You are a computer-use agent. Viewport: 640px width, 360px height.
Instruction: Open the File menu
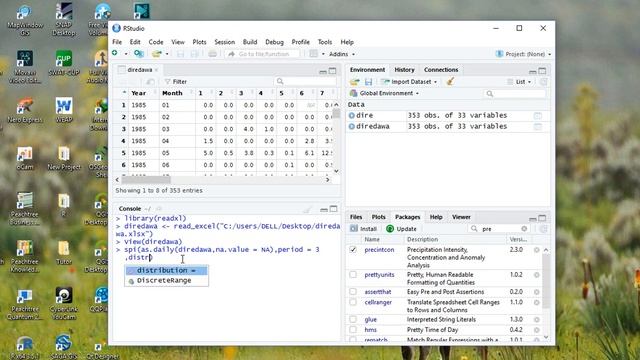click(x=117, y=42)
